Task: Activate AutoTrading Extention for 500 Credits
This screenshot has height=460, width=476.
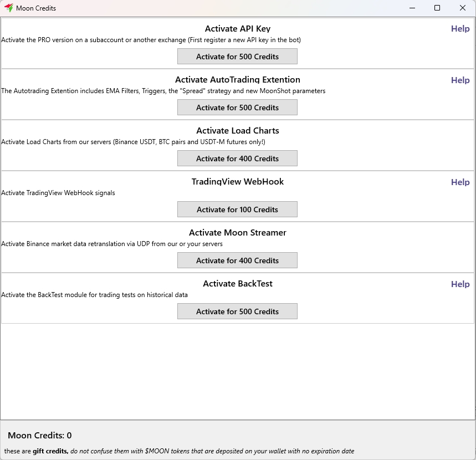Action: click(237, 108)
